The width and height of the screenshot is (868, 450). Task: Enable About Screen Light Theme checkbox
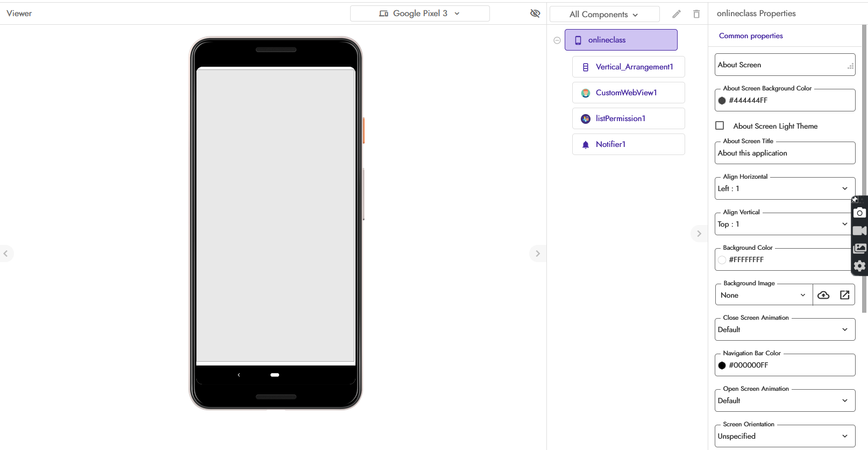click(720, 126)
